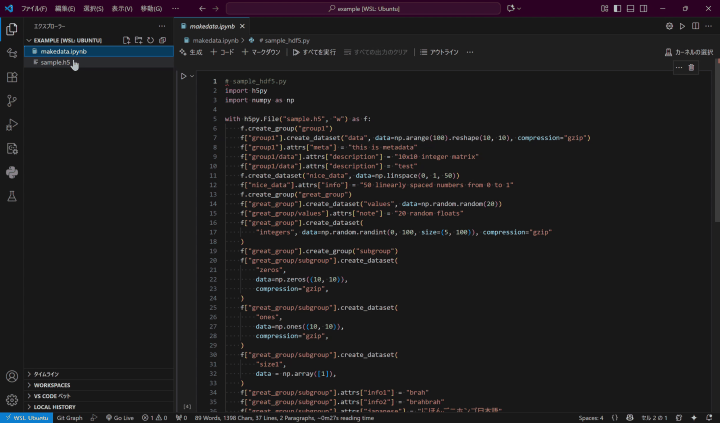Open the Extensions view icon
Image resolution: width=720 pixels, height=423 pixels.
(12, 77)
